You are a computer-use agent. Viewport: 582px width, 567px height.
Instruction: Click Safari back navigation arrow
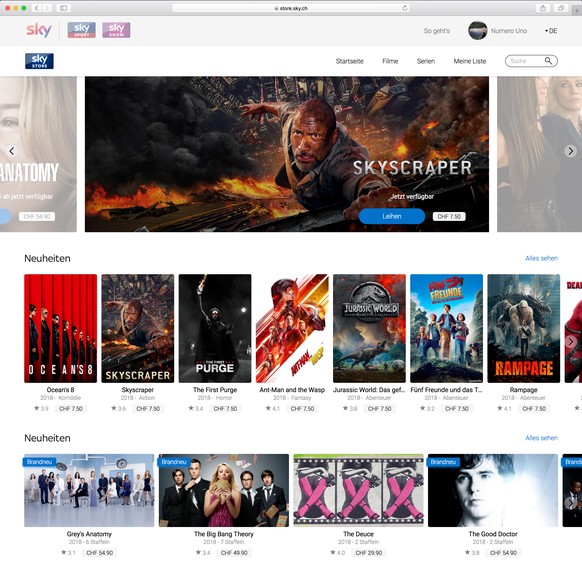tap(36, 8)
